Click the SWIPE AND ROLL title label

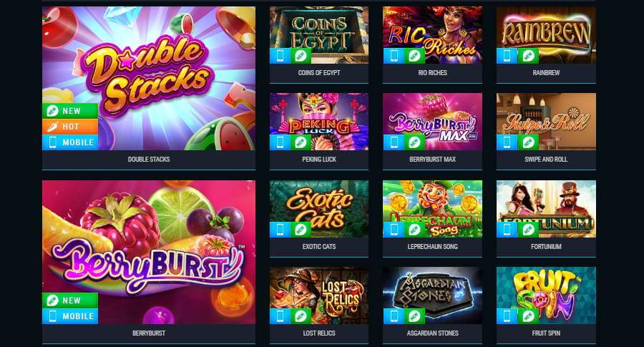click(x=546, y=160)
